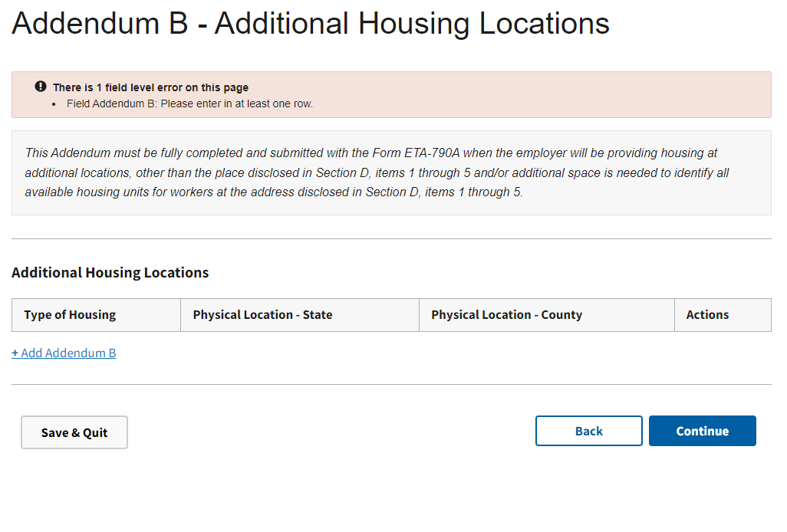Click the 'Field Addendum B' error message
The height and width of the screenshot is (532, 787).
point(189,103)
